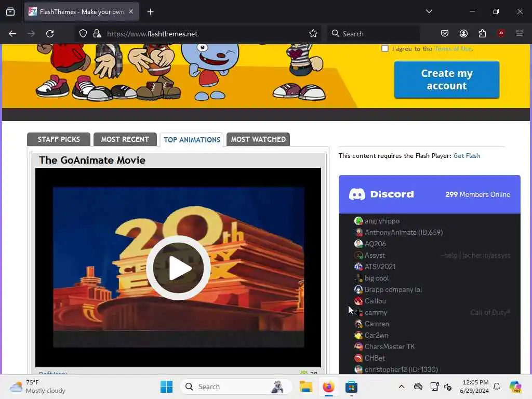Open the Terms of Use link
This screenshot has height=399, width=532.
click(453, 49)
